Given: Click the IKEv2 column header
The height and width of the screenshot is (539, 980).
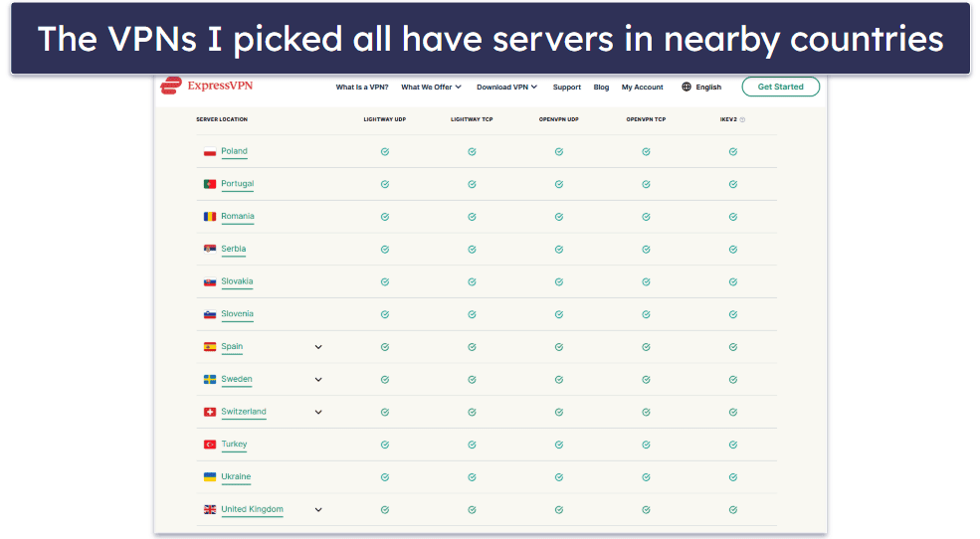Looking at the screenshot, I should (x=728, y=119).
